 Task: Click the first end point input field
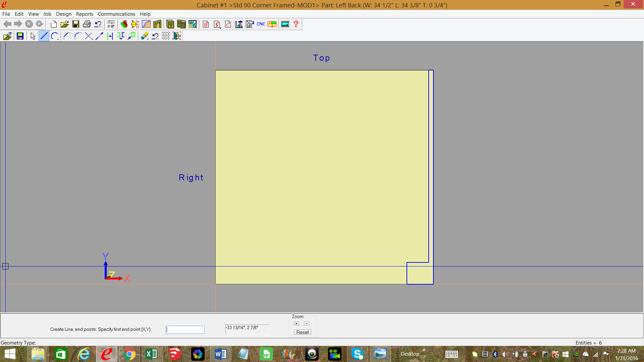[185, 330]
